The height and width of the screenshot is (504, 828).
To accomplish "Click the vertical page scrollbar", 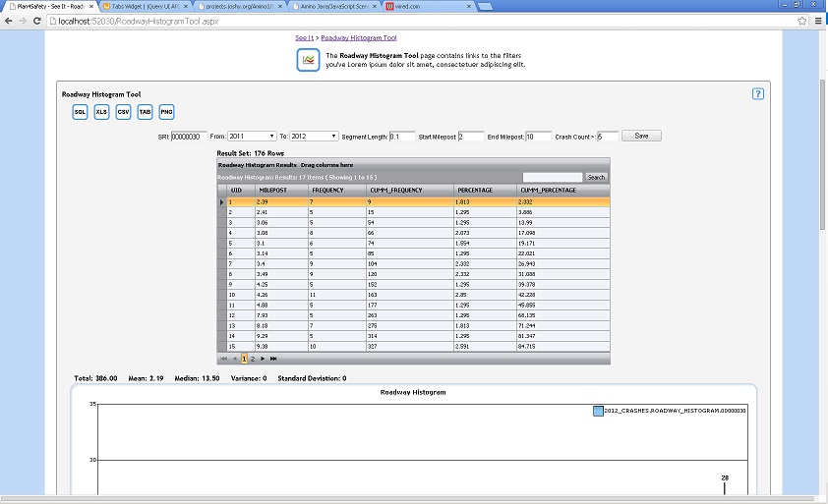I will 823,154.
